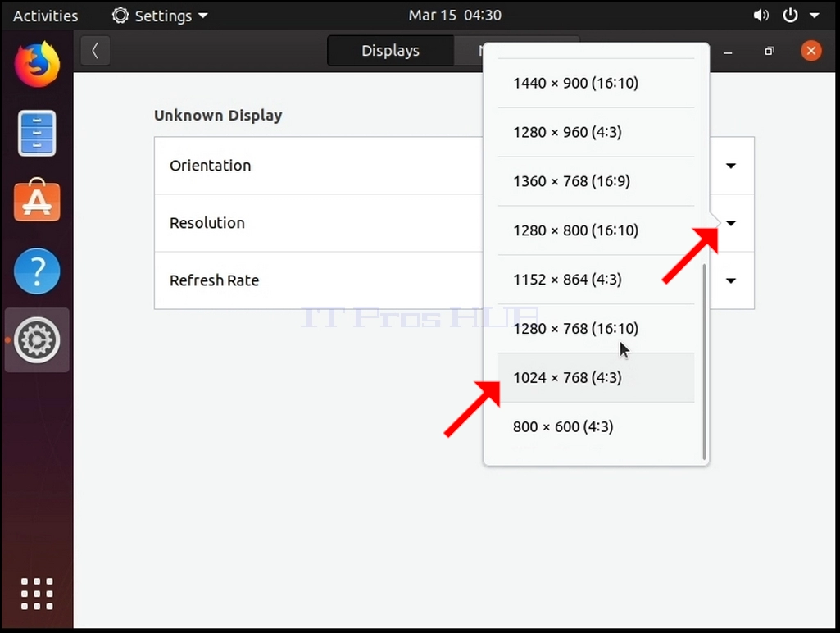Expand the Resolution dropdown arrow

point(731,223)
